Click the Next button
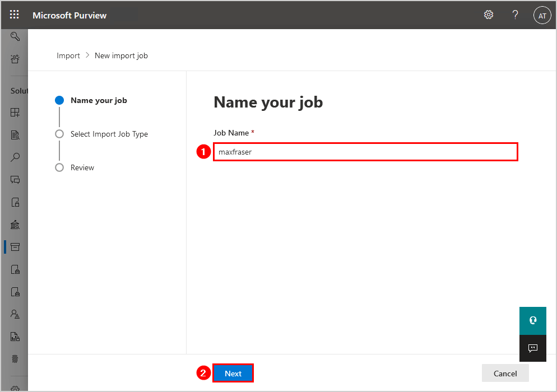The image size is (557, 392). click(233, 373)
